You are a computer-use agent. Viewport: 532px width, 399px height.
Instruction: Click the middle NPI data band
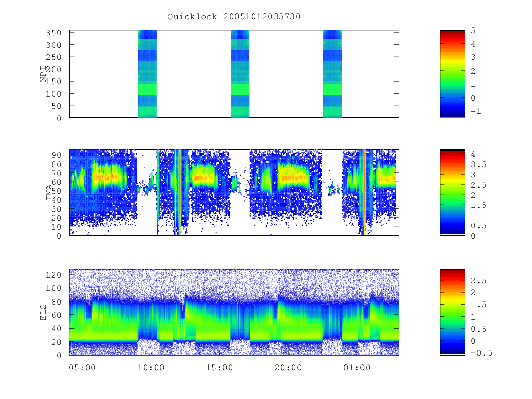pyautogui.click(x=240, y=74)
